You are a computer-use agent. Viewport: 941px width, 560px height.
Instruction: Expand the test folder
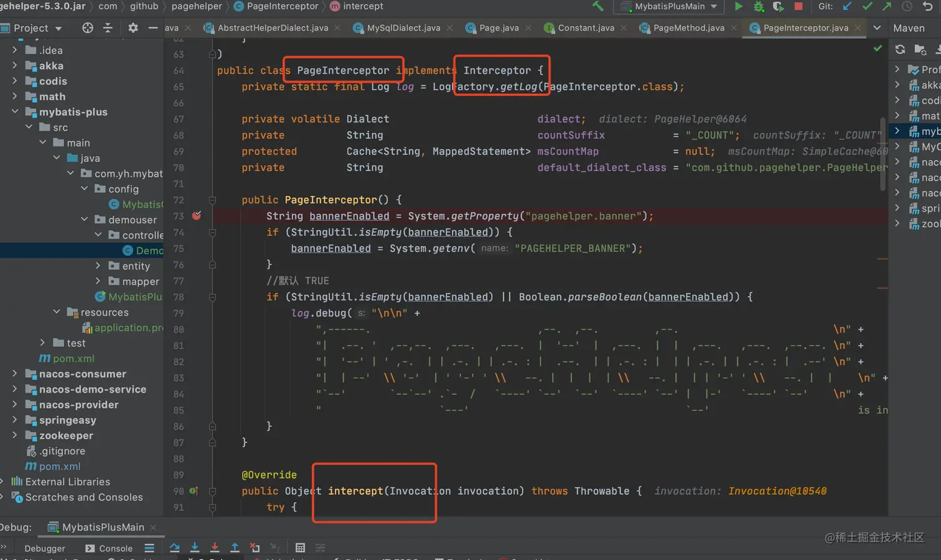(42, 343)
